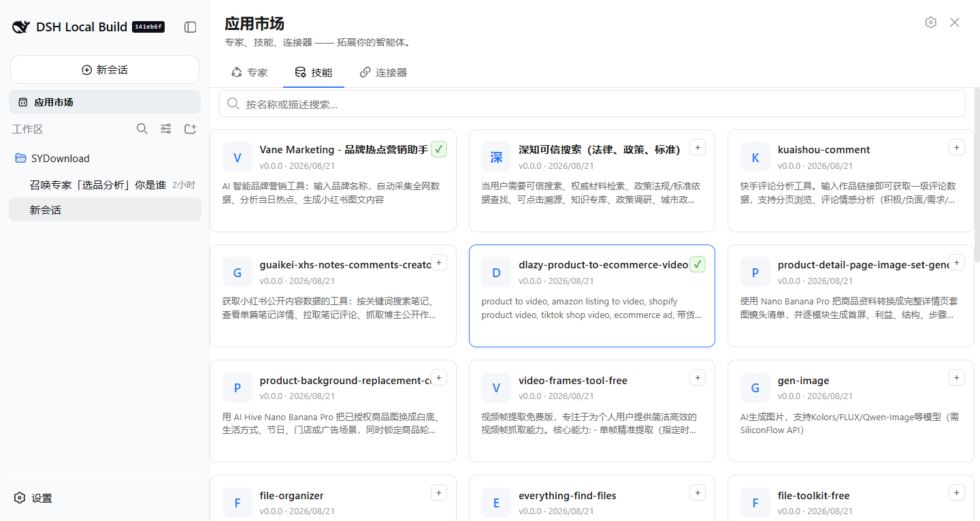Close the 应用市场 panel
This screenshot has height=521, width=980.
point(955,22)
